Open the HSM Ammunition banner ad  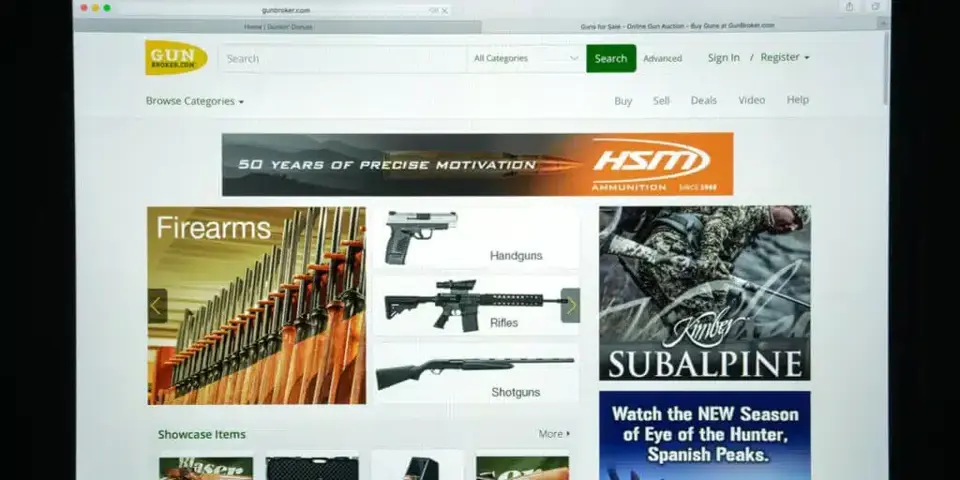click(x=477, y=165)
